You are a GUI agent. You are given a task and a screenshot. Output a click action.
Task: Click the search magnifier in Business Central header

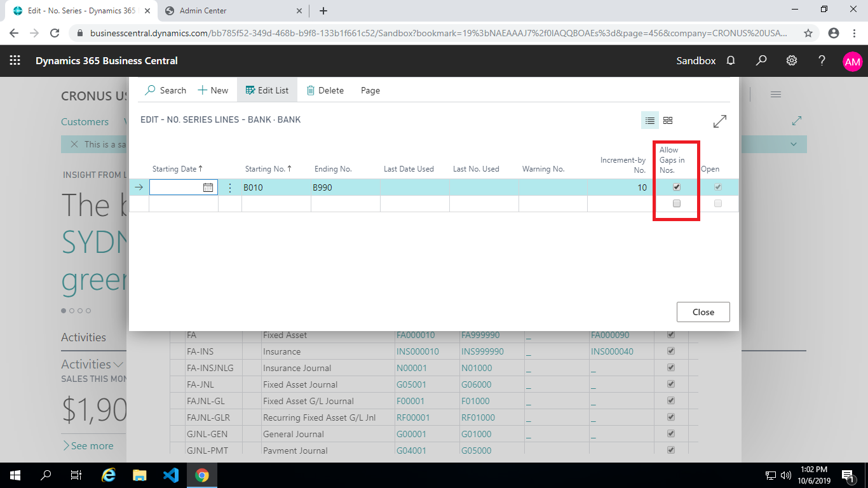(761, 61)
